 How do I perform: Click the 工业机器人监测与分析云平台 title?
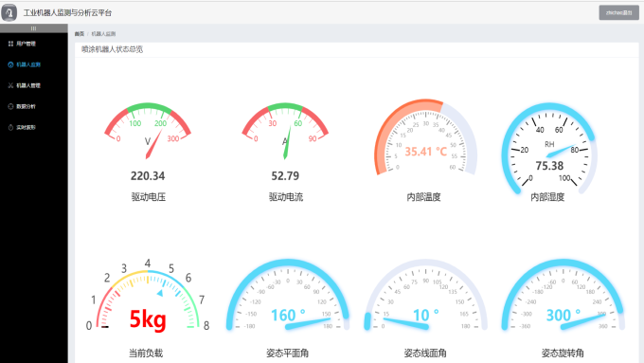click(67, 12)
